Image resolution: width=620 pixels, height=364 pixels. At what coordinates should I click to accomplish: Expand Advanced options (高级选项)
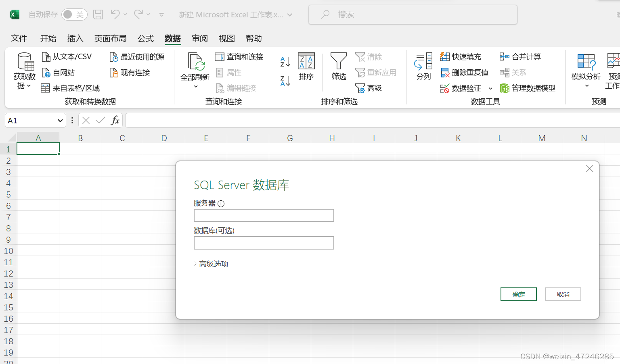click(x=211, y=264)
